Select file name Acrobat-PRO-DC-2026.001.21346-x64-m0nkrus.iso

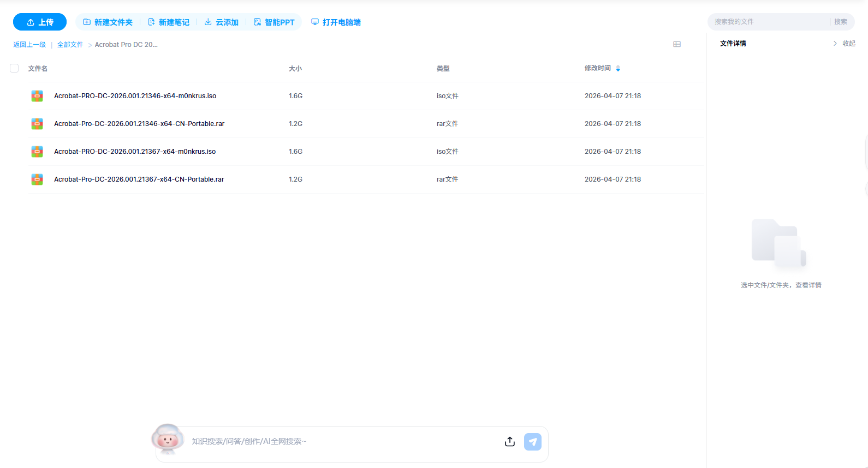tap(135, 96)
